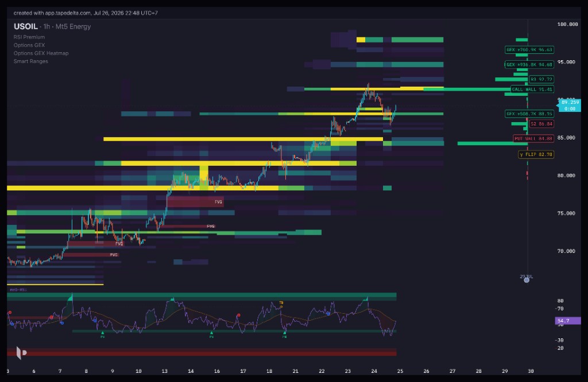Click date 26 on the time axis
Image resolution: width=588 pixels, height=382 pixels.
point(427,371)
